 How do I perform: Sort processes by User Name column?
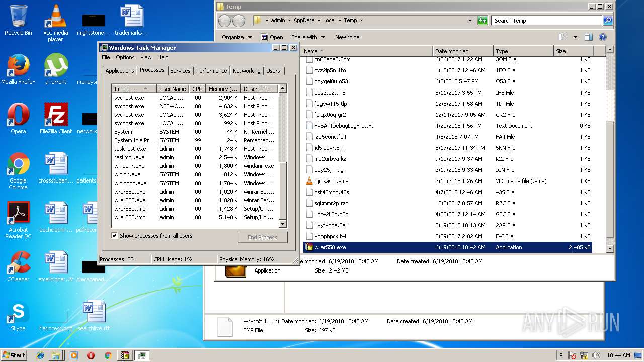click(x=173, y=89)
